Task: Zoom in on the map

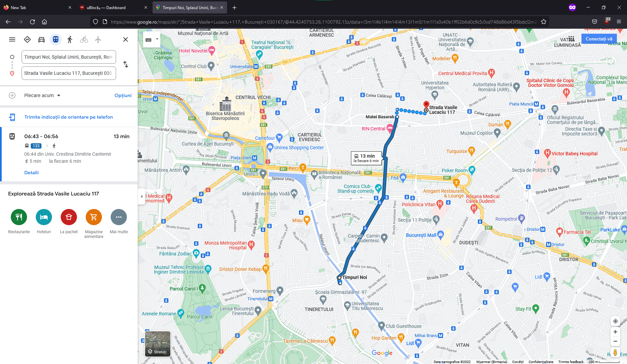Action: (x=615, y=332)
